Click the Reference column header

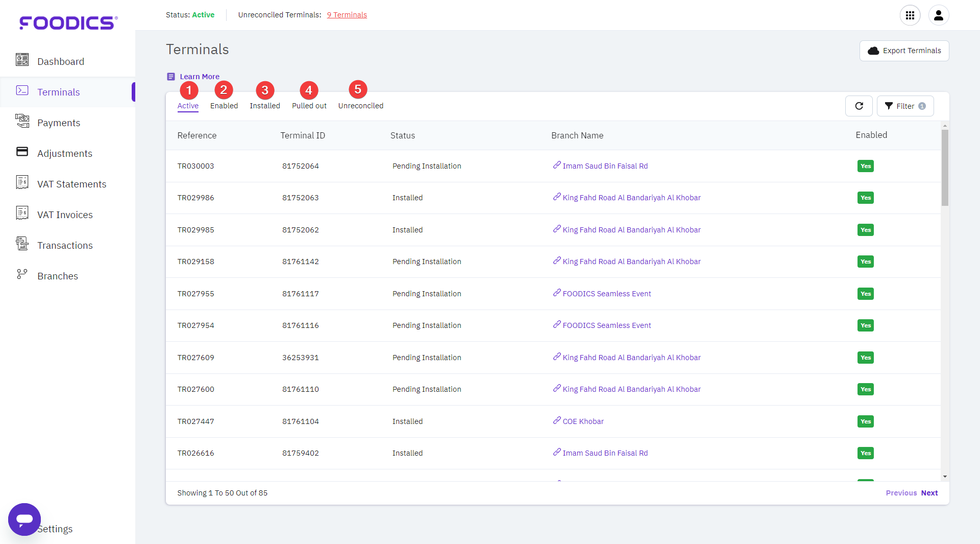click(x=197, y=135)
